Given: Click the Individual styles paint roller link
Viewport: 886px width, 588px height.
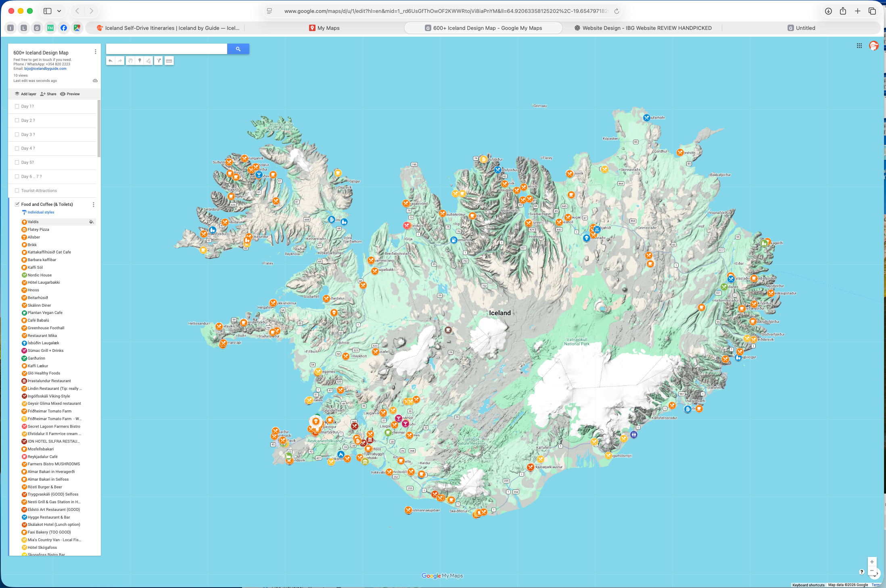Looking at the screenshot, I should coord(38,212).
